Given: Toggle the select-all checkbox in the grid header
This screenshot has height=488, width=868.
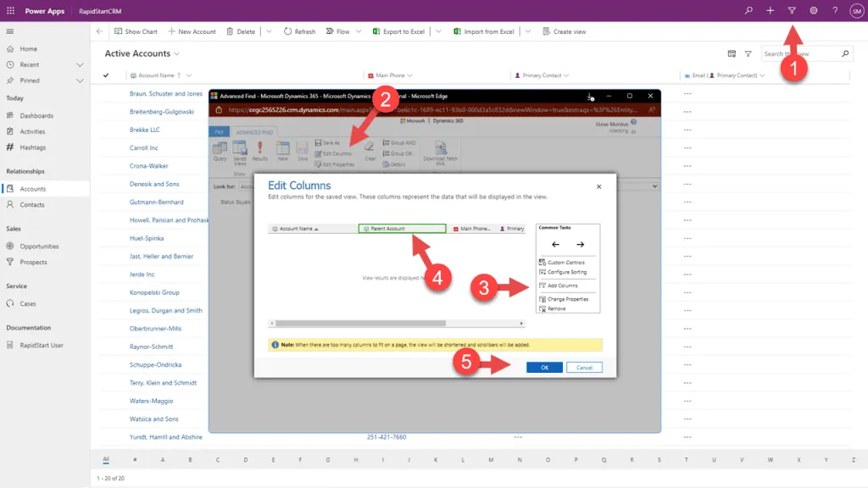Looking at the screenshot, I should [x=105, y=76].
